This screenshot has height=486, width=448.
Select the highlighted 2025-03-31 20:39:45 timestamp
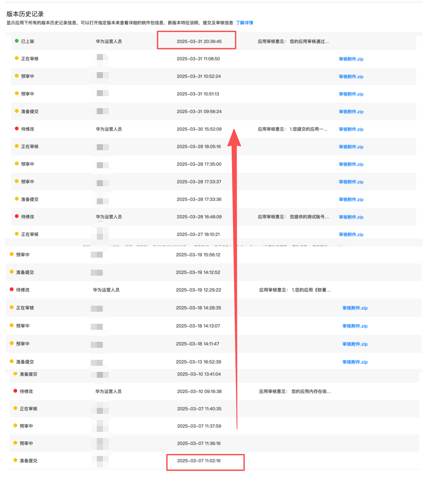click(199, 41)
